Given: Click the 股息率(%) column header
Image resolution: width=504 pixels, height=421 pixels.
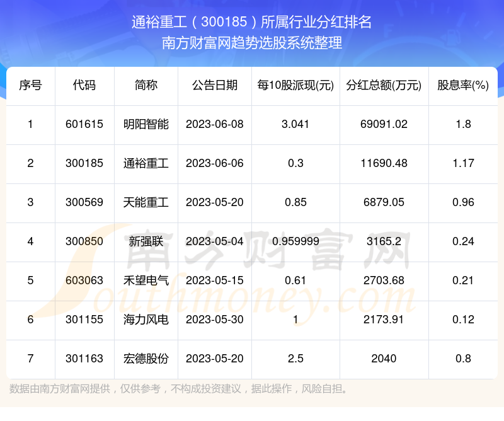Looking at the screenshot, I should [464, 86].
